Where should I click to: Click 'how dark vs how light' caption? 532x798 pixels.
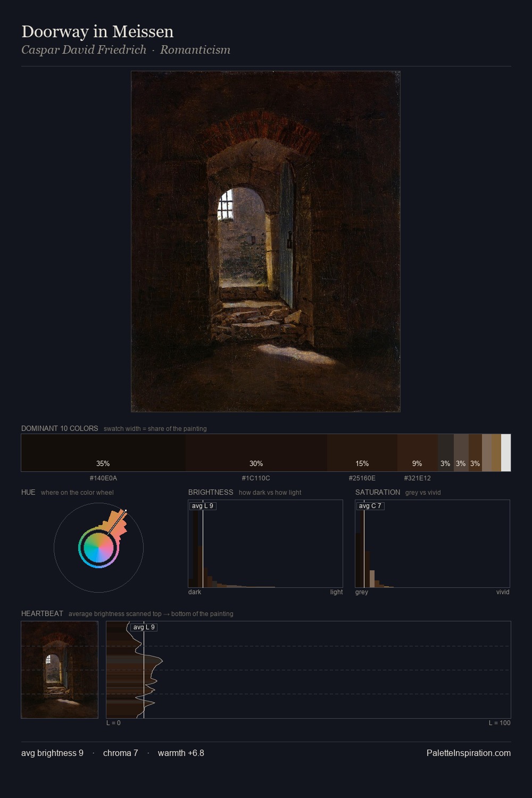click(x=270, y=493)
